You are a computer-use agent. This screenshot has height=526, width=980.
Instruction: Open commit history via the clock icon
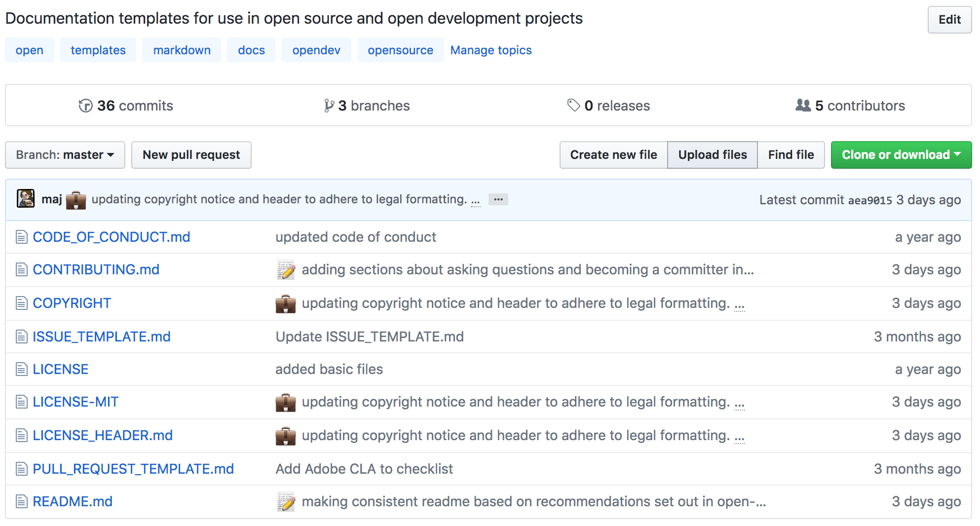[x=85, y=106]
